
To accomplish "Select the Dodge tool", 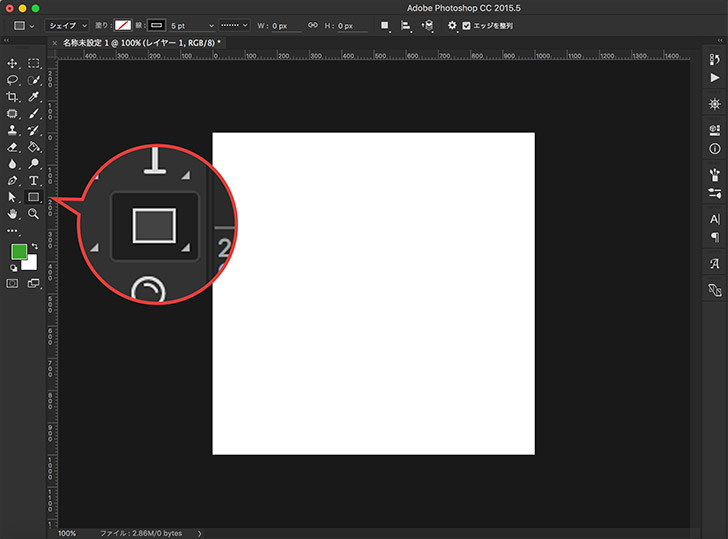I will (x=33, y=164).
